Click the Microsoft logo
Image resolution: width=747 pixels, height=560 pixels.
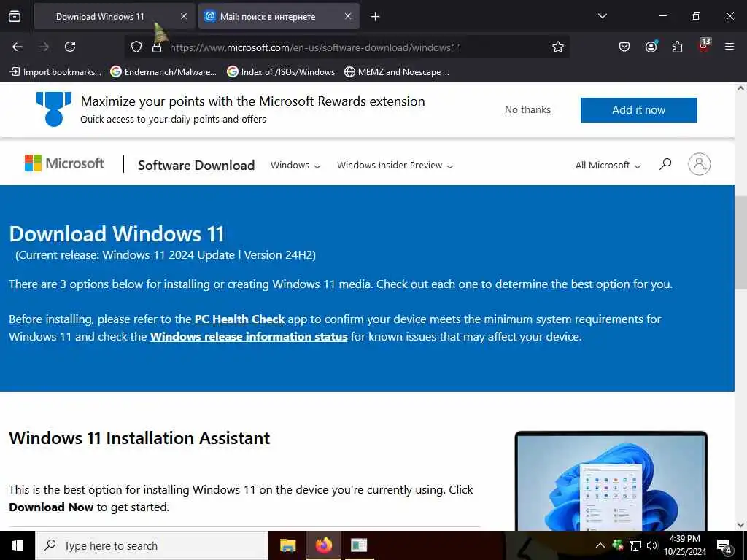(64, 163)
